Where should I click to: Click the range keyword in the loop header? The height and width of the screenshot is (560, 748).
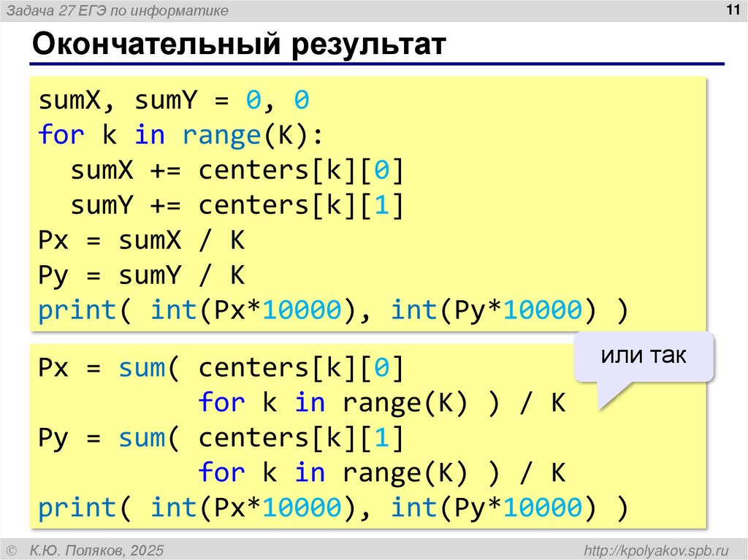(x=219, y=135)
